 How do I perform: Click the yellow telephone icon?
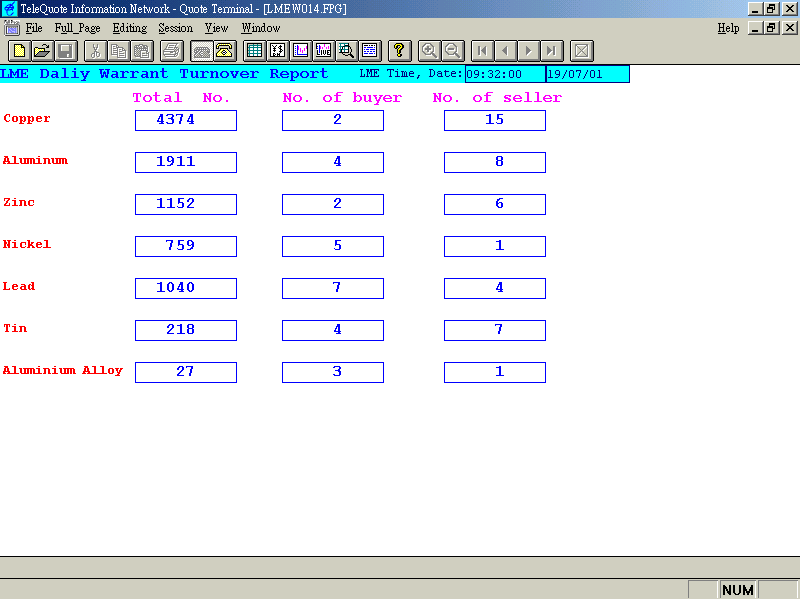pyautogui.click(x=224, y=51)
